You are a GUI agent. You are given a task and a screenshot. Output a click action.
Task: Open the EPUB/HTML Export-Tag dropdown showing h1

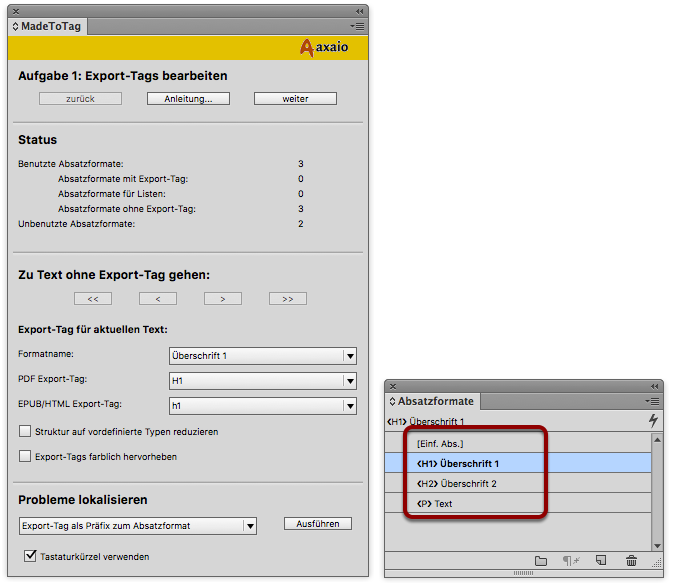(263, 406)
